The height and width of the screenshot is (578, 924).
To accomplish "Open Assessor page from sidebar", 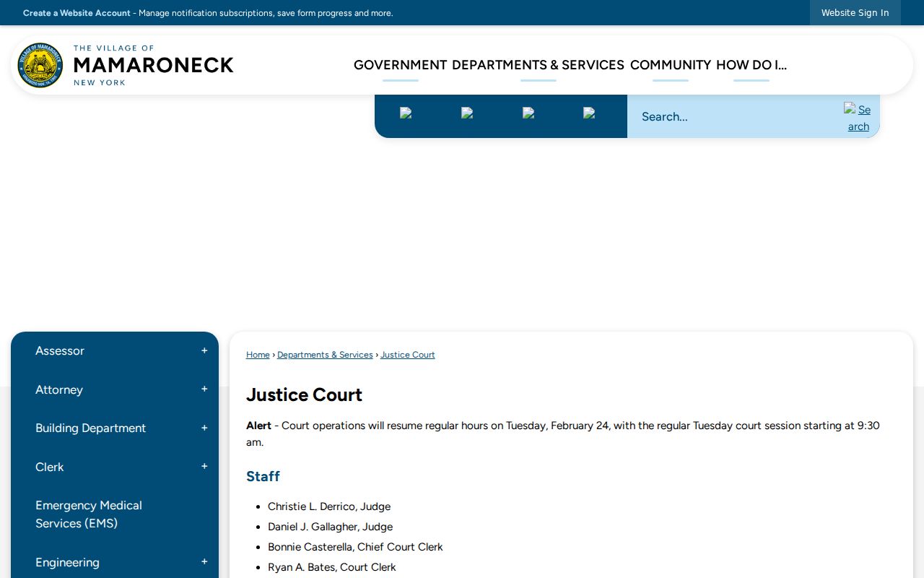I will (x=60, y=351).
